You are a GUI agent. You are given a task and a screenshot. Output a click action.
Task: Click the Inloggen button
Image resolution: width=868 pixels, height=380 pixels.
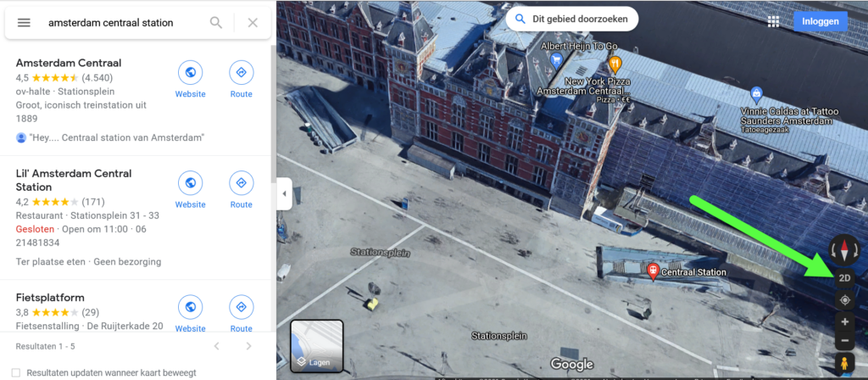pos(820,21)
